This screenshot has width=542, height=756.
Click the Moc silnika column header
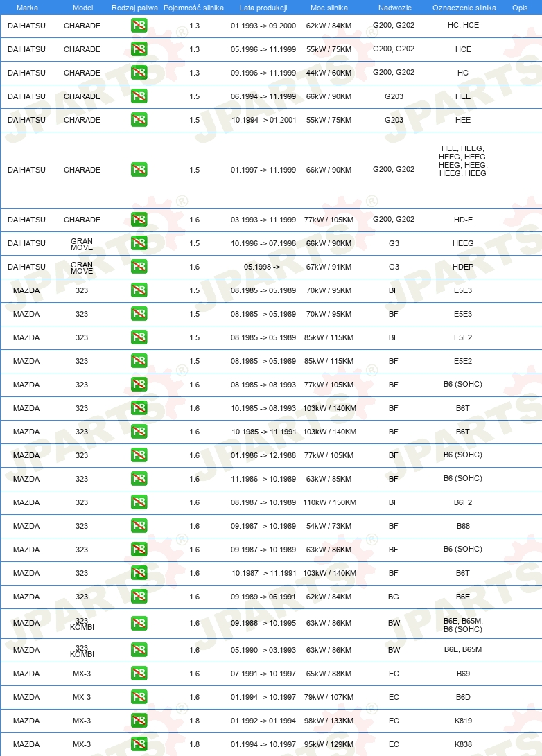[x=329, y=8]
